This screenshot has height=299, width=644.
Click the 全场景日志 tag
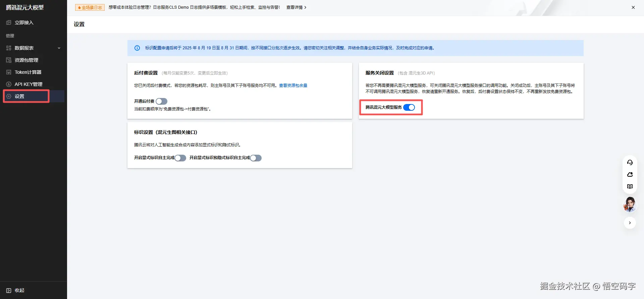click(90, 7)
